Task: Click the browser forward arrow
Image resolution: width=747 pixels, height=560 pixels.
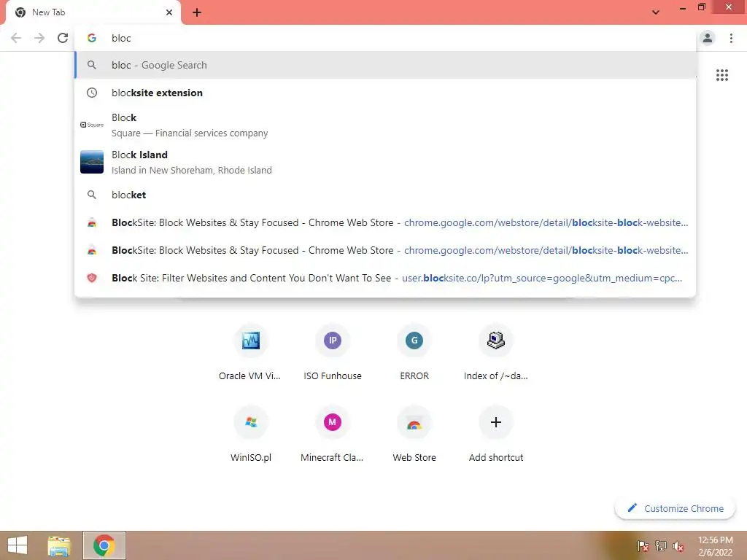Action: pos(39,38)
